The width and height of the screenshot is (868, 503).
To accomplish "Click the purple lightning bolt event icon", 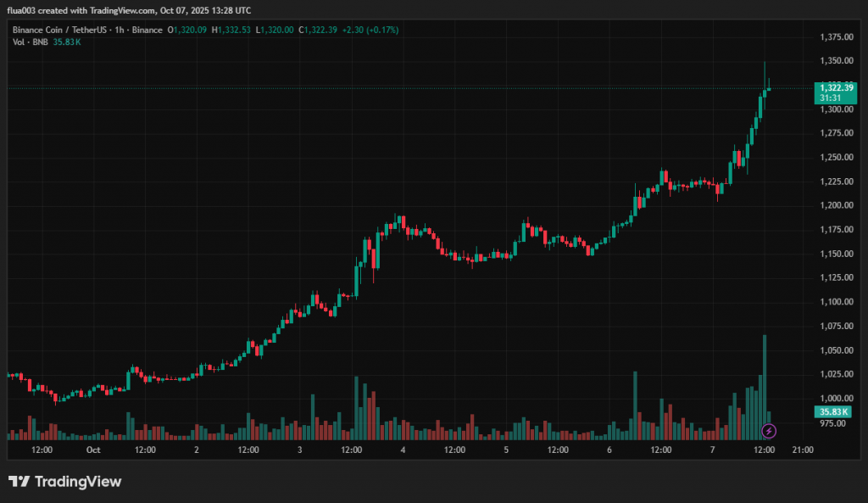I will [769, 431].
